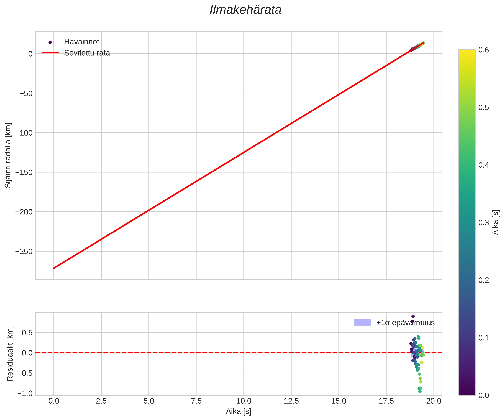The image size is (504, 420).
Task: Click the Sijainti radalla [km] axis label
Action: pyautogui.click(x=8, y=155)
